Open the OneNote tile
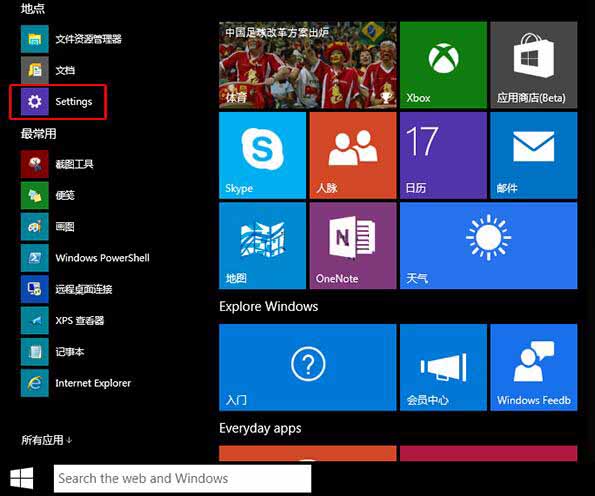The height and width of the screenshot is (496, 595). pyautogui.click(x=353, y=246)
